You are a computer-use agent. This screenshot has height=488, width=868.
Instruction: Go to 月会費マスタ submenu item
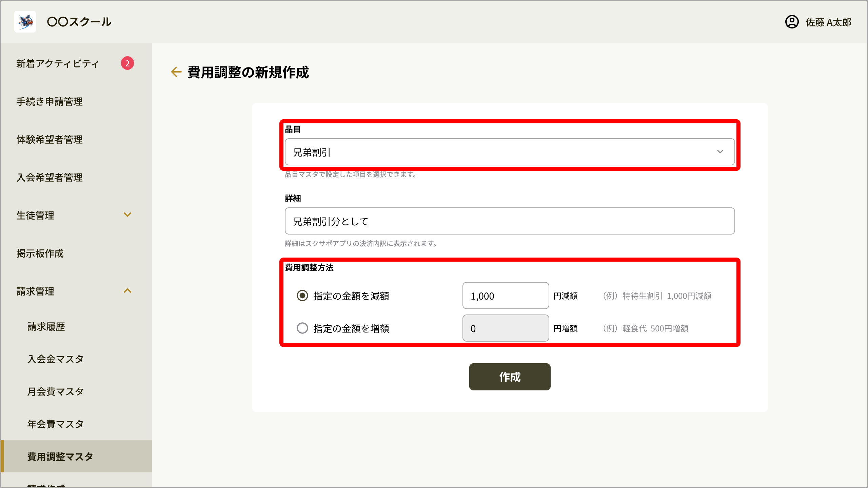[x=56, y=391]
